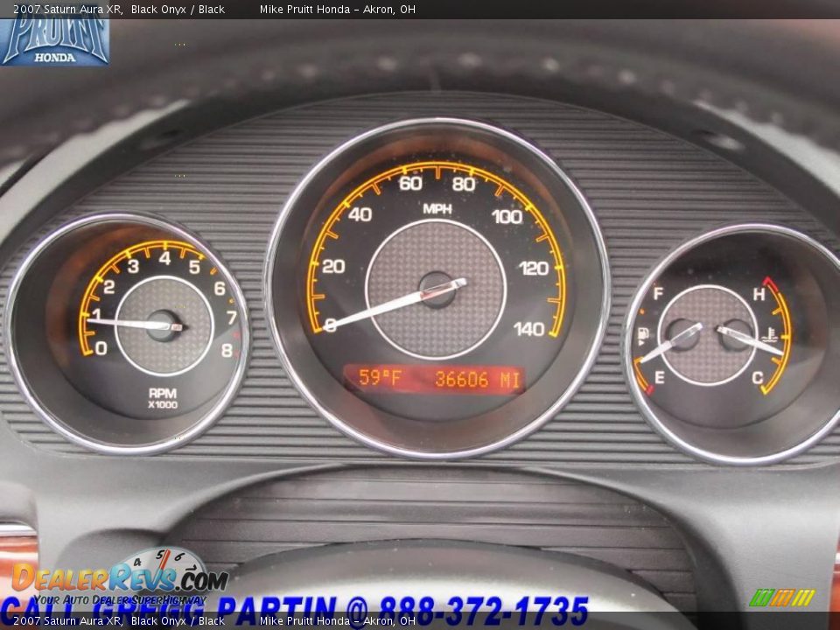Select the 59°F outside temperature reading
Screen dimensions: 840x630
click(x=379, y=378)
